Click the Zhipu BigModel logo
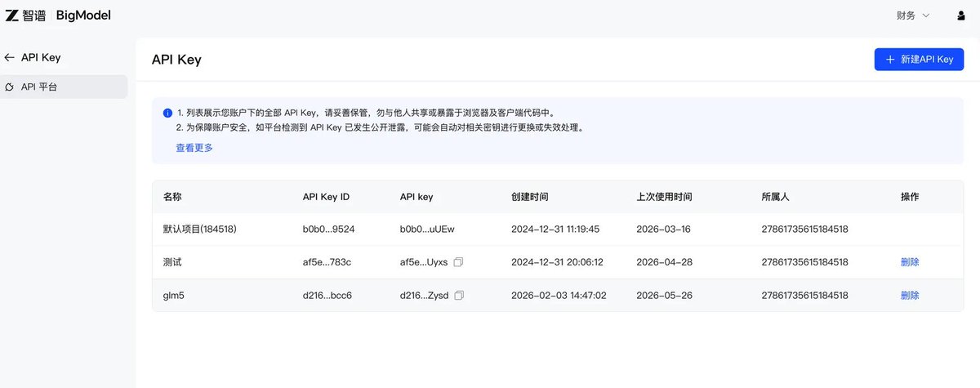This screenshot has width=980, height=388. pyautogui.click(x=57, y=16)
